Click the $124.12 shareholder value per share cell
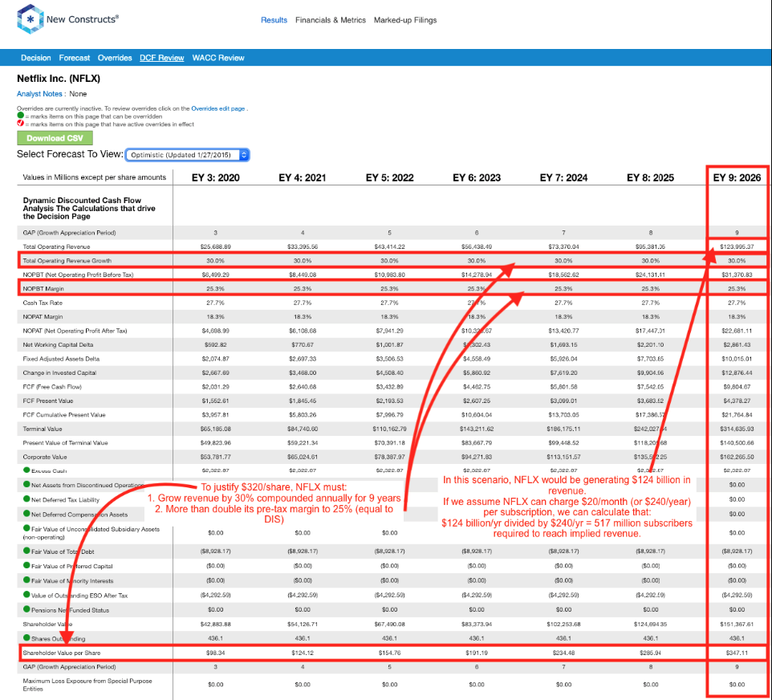Image resolution: width=772 pixels, height=700 pixels. 303,653
